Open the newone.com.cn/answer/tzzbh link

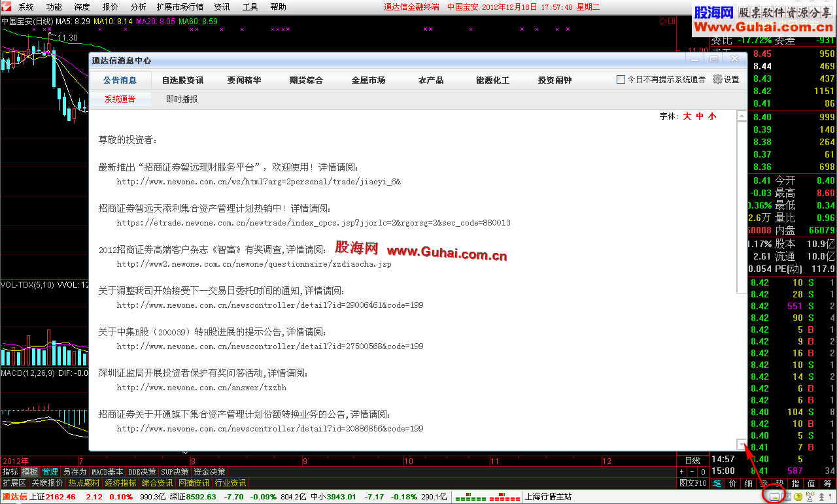[x=202, y=387]
